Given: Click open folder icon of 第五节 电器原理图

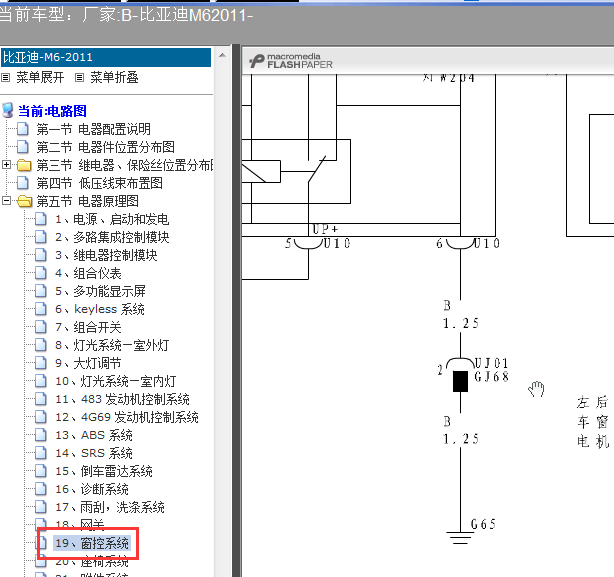Looking at the screenshot, I should click(x=25, y=201).
